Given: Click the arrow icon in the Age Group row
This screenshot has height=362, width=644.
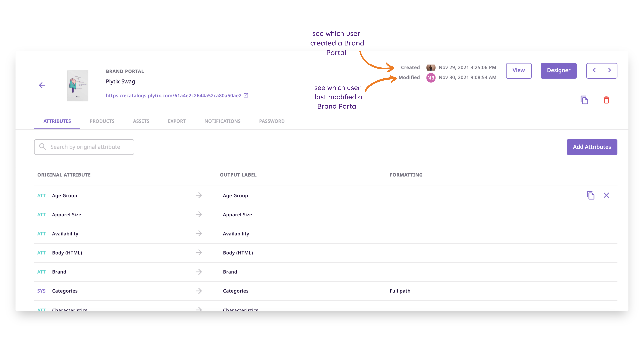Looking at the screenshot, I should (199, 195).
